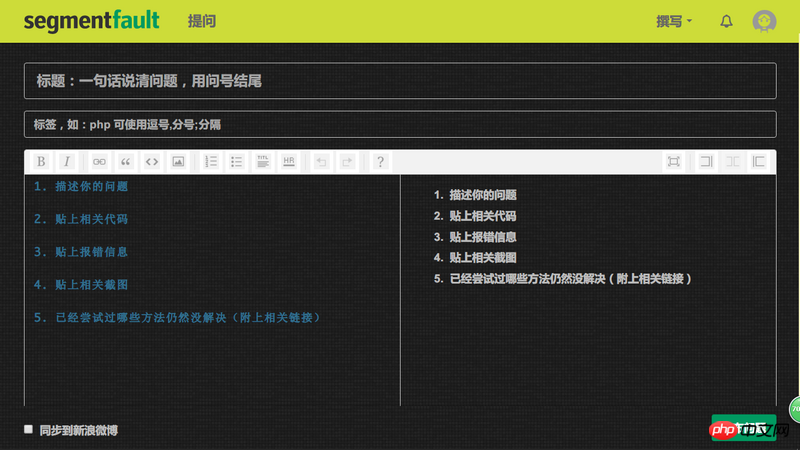Show split editor and preview layout
800x450 pixels.
[733, 162]
